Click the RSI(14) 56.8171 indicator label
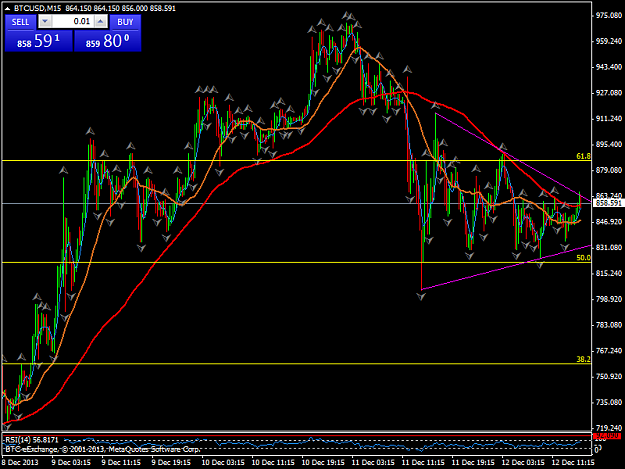 [32, 440]
